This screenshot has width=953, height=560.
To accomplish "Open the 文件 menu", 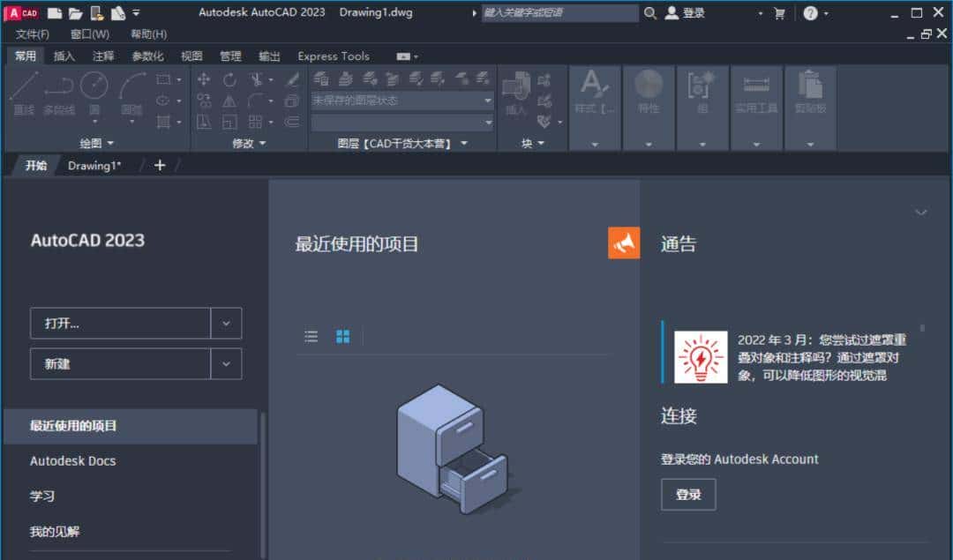I will point(29,34).
